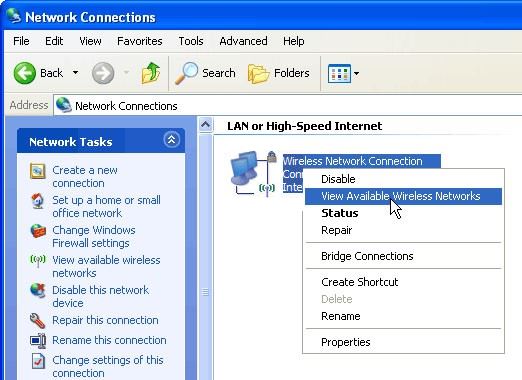Click the Rename this connection icon
The height and width of the screenshot is (380, 522).
[x=38, y=340]
